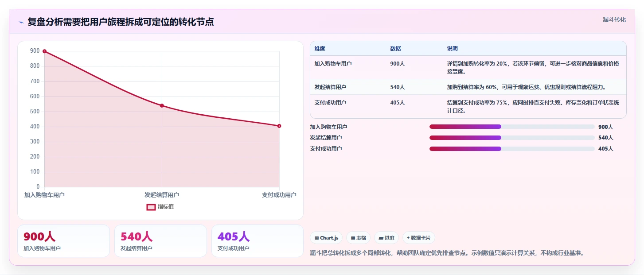
Task: Click the 发起结算用户 progress bar
Action: pos(512,138)
